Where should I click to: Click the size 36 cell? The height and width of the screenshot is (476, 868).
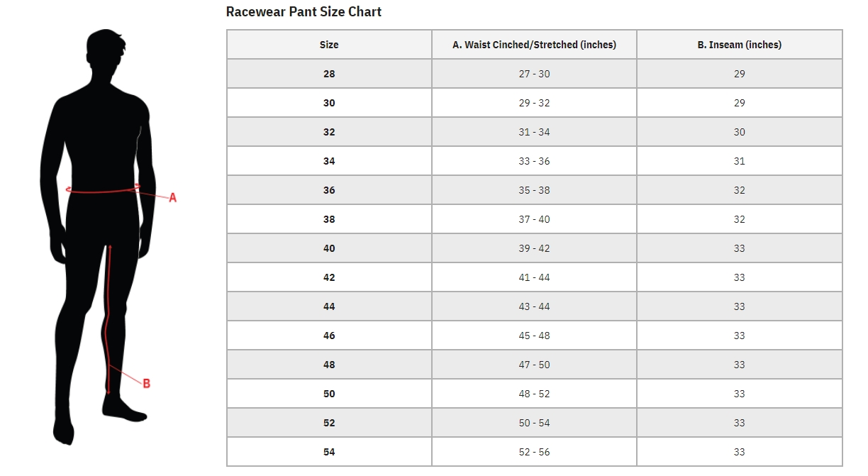[329, 190]
